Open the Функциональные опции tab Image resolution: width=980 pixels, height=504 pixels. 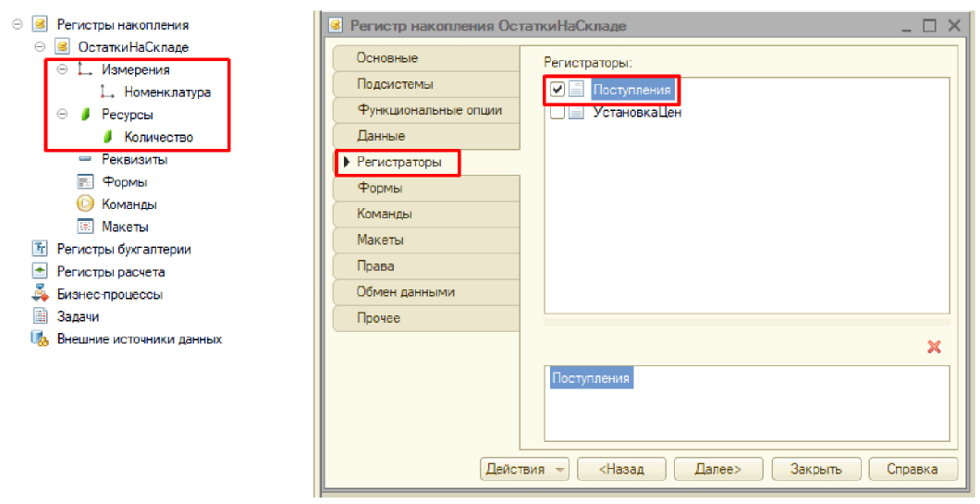pos(426,110)
